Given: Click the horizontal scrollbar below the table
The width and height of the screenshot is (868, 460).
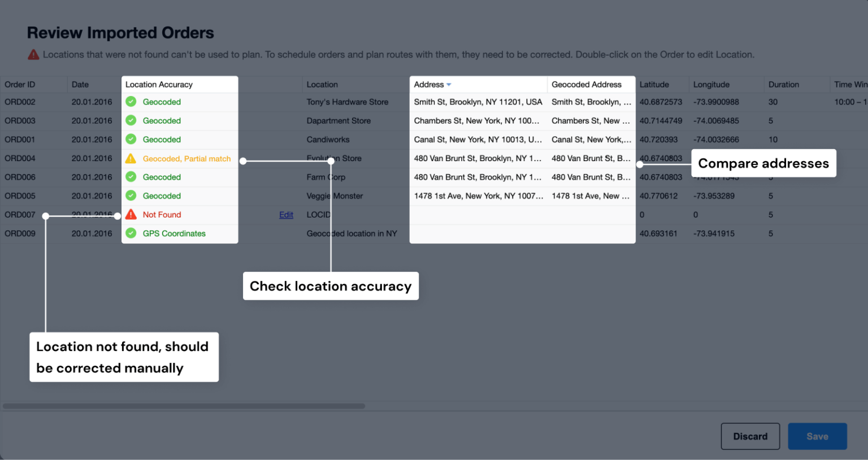Looking at the screenshot, I should 184,406.
